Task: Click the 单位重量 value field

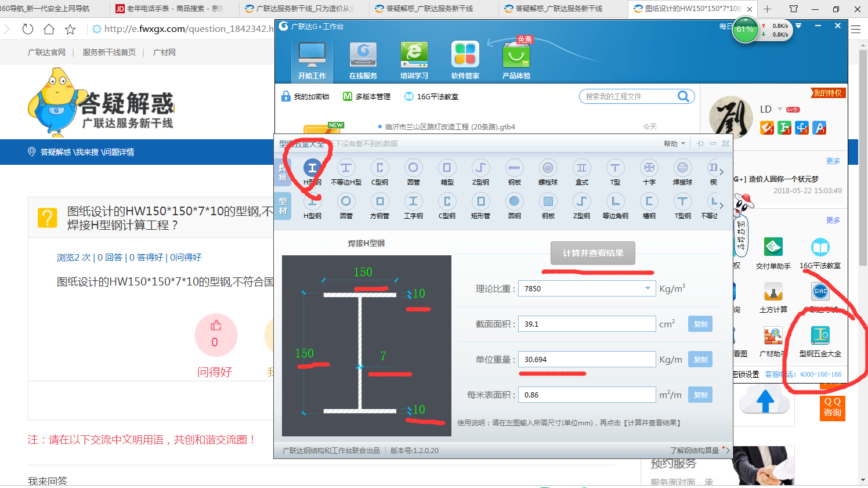Action: point(588,360)
